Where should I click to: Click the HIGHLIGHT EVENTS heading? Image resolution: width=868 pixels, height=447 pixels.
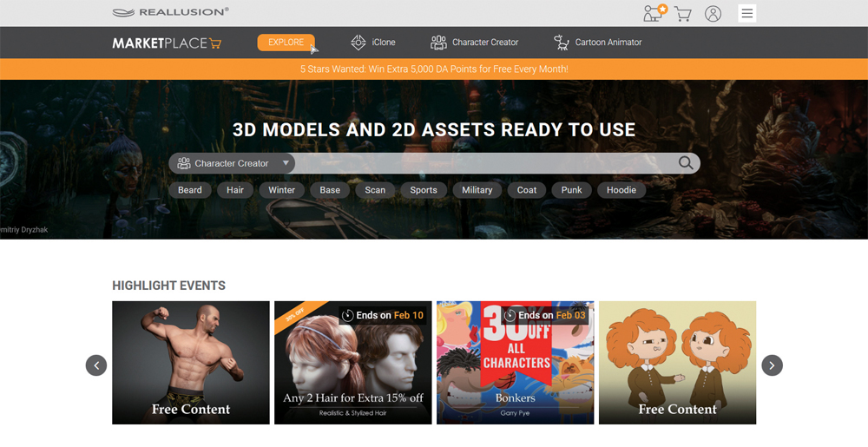169,286
